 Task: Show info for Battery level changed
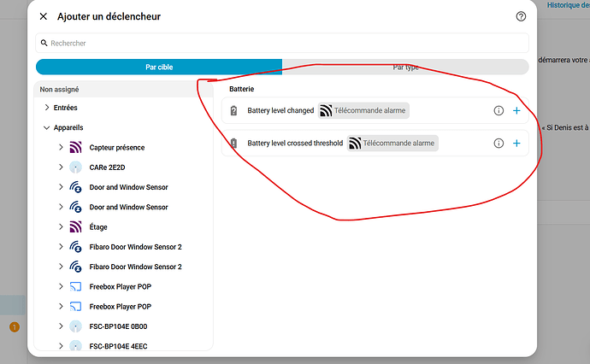(x=499, y=110)
